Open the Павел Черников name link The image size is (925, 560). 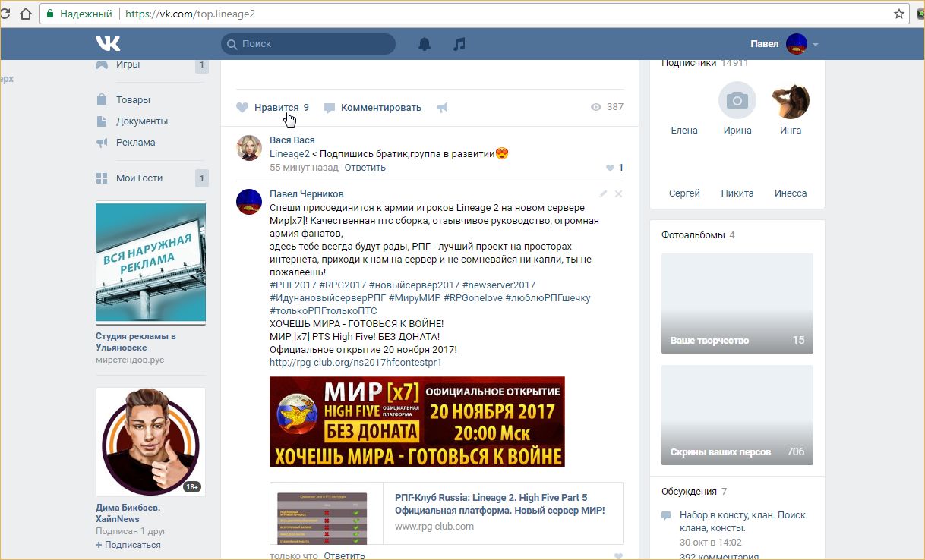tap(307, 194)
